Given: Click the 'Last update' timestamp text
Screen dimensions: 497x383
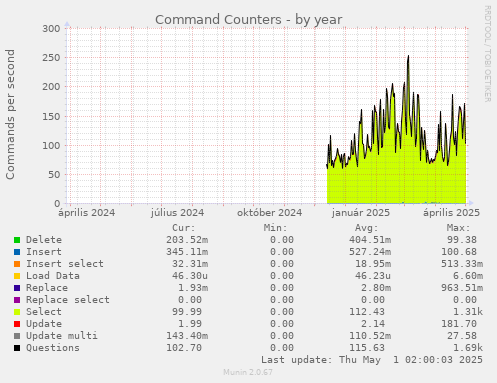Looking at the screenshot, I should coord(372,360).
